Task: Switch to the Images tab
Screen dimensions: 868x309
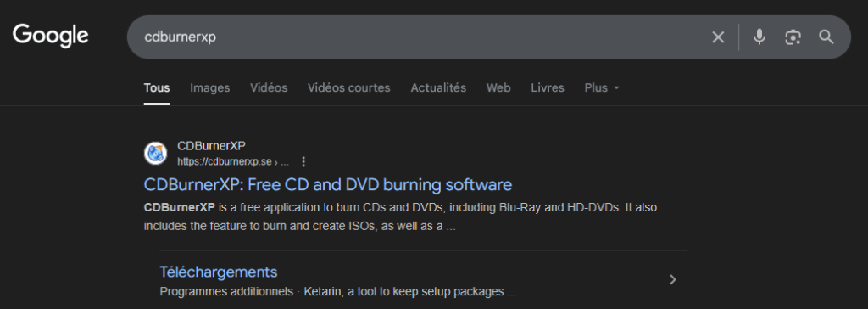Action: click(210, 87)
